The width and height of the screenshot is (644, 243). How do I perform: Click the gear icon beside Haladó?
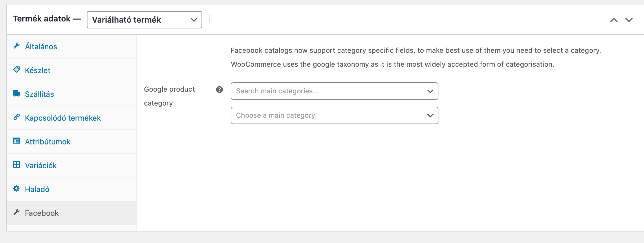point(17,188)
